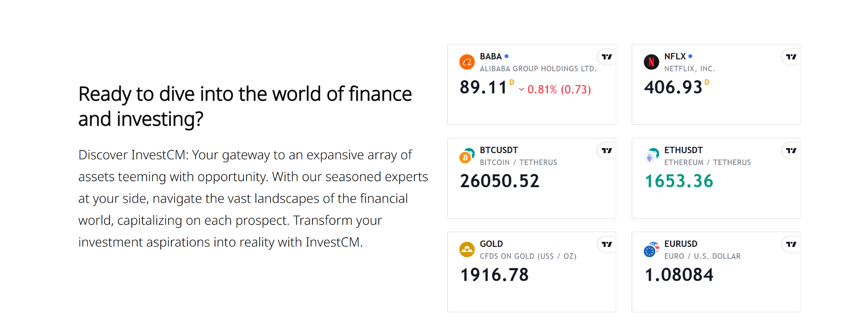Open TradingView badge on ETHUSDT card
The image size is (868, 336).
click(791, 151)
